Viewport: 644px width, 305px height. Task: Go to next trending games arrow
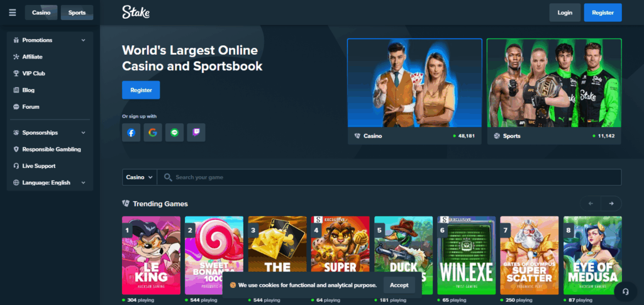(611, 203)
